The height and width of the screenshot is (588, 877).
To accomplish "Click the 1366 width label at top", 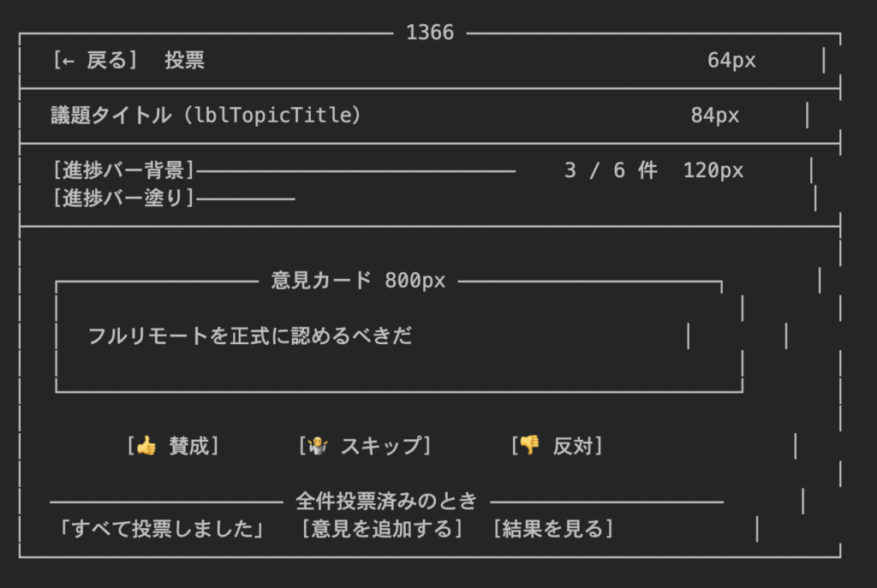I will click(430, 33).
